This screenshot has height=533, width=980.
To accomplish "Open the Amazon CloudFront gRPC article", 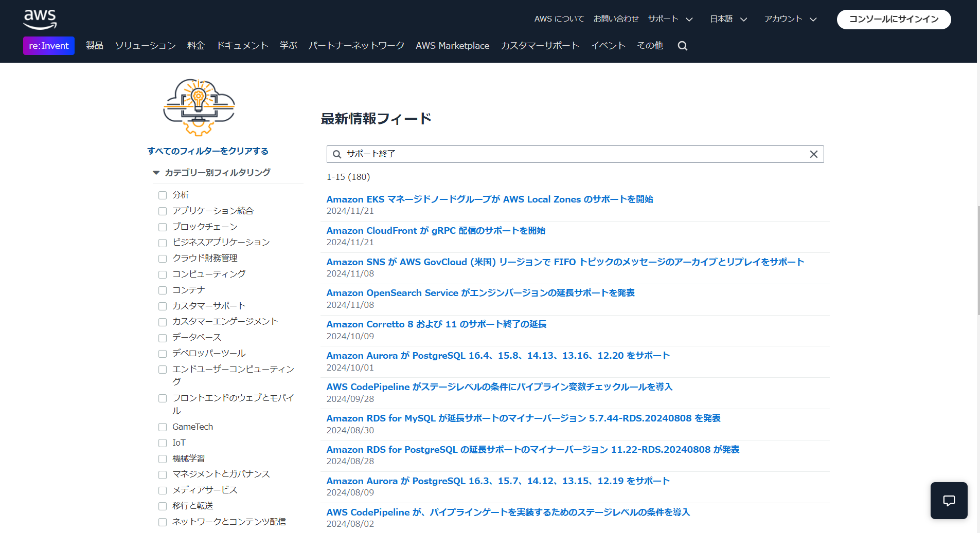I will [x=436, y=231].
